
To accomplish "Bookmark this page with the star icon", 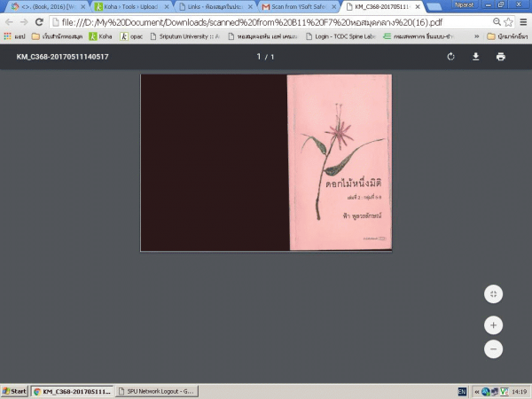I will click(x=507, y=21).
